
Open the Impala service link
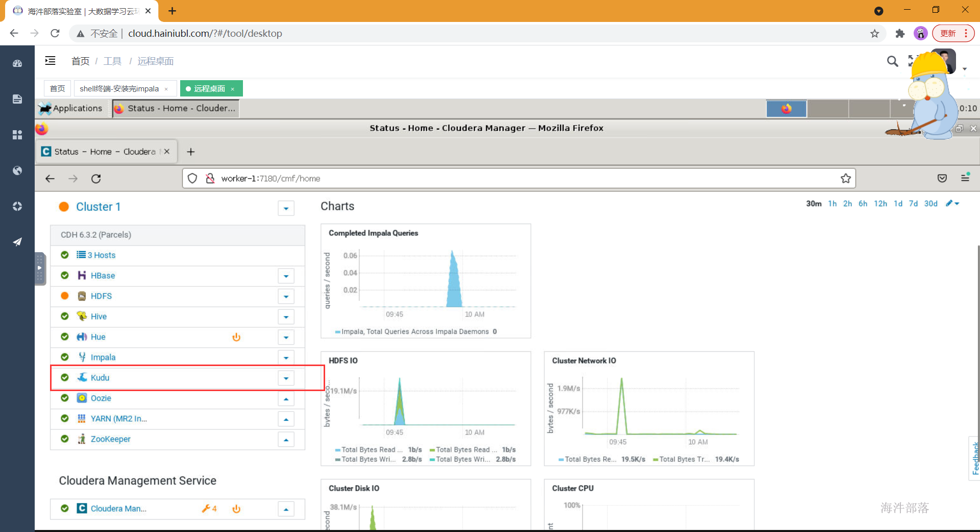pyautogui.click(x=103, y=357)
